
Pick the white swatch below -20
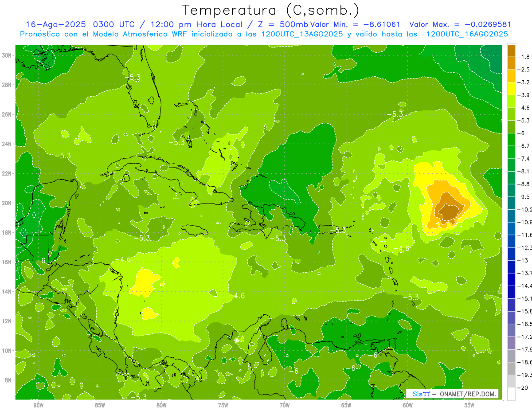[x=511, y=394]
